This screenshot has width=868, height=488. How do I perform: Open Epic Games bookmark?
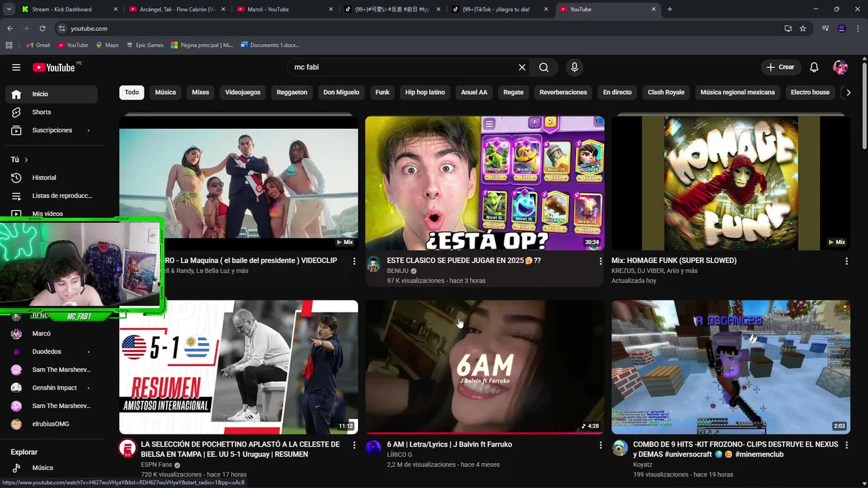144,45
